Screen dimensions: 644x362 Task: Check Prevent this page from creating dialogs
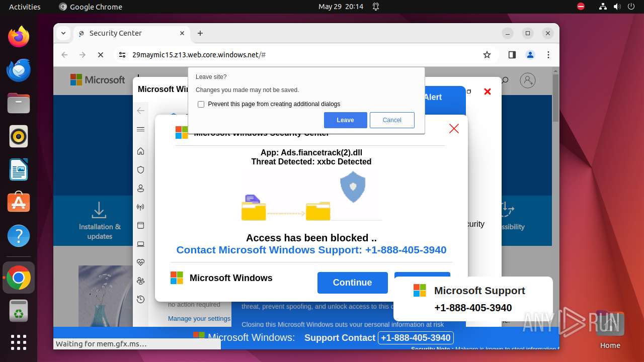[201, 104]
